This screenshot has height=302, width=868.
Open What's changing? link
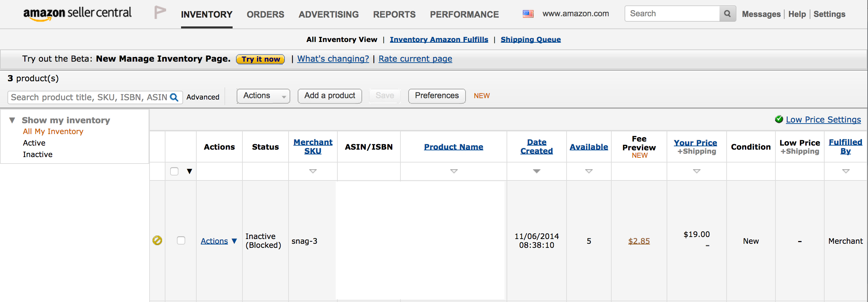tap(333, 59)
